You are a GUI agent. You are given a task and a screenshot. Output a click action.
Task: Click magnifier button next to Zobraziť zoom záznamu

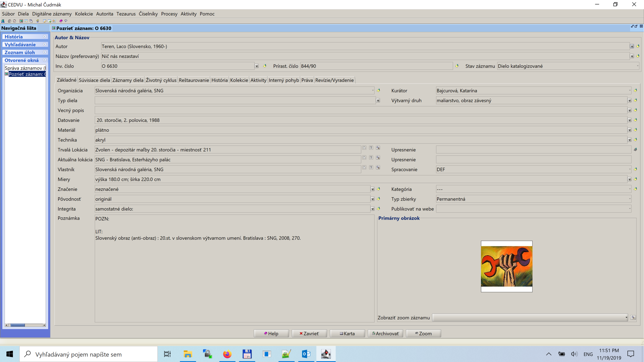coord(633,317)
